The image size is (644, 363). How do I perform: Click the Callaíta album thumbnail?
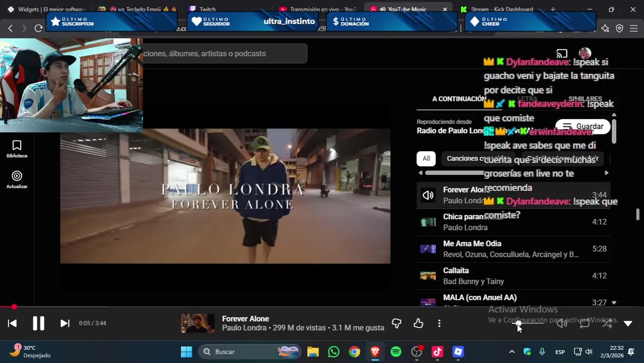tap(428, 276)
